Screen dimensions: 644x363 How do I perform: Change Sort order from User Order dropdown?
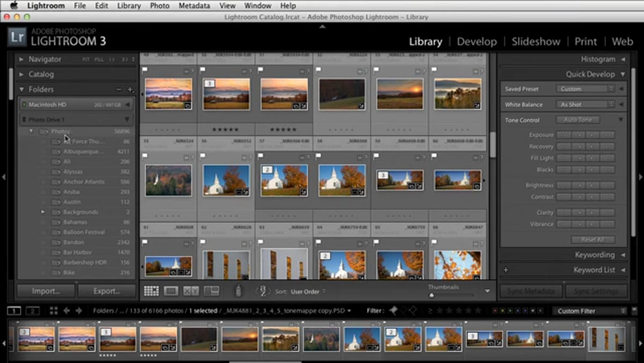click(x=308, y=292)
